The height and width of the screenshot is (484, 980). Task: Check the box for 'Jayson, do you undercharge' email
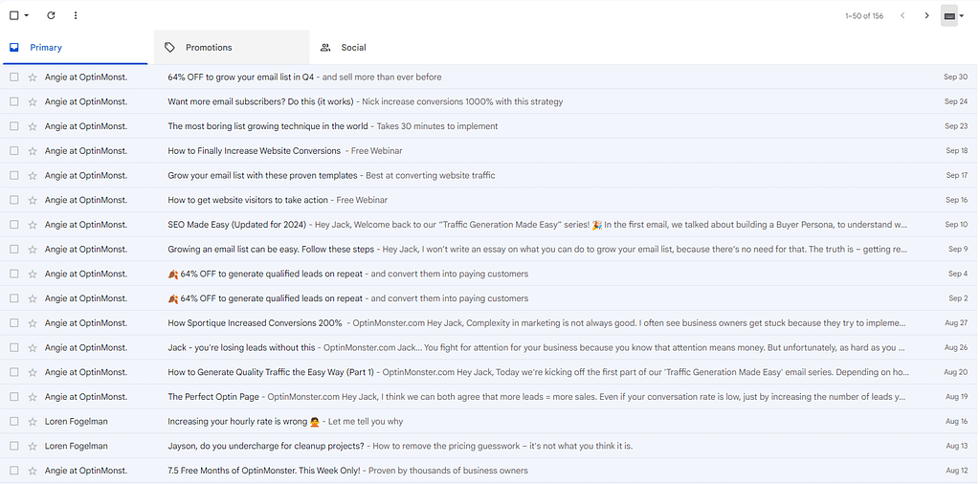click(x=14, y=446)
